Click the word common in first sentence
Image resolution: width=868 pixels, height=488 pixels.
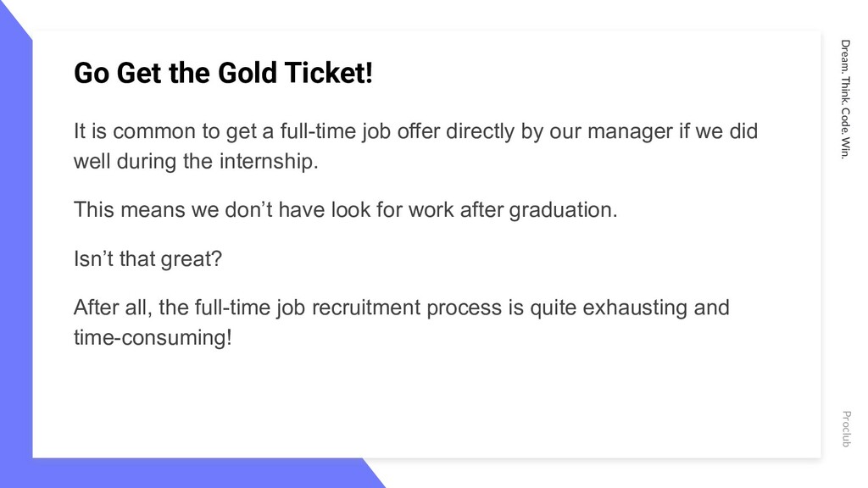pyautogui.click(x=154, y=131)
